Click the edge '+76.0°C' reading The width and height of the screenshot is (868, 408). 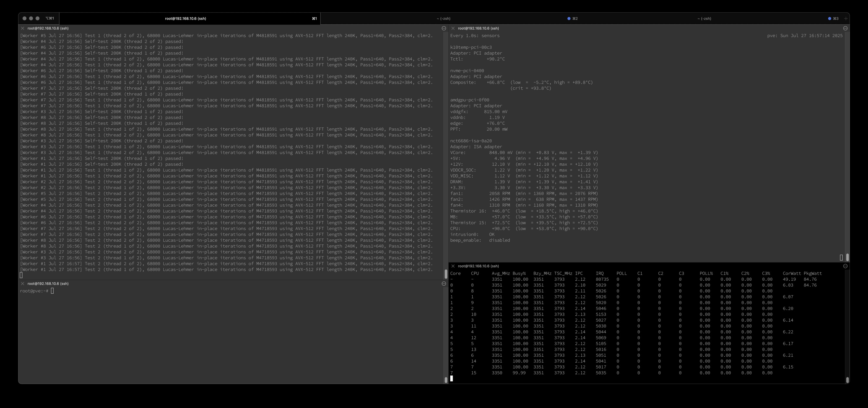pos(495,123)
